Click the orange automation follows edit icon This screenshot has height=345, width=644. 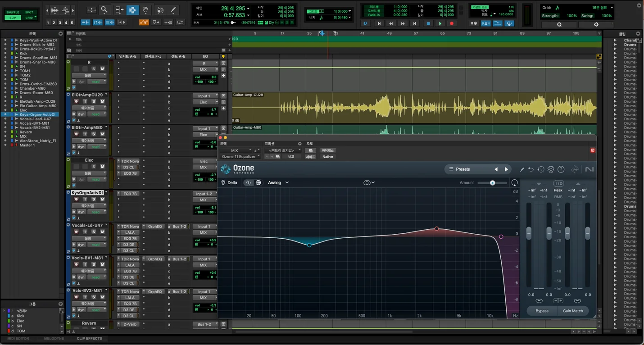(x=144, y=22)
